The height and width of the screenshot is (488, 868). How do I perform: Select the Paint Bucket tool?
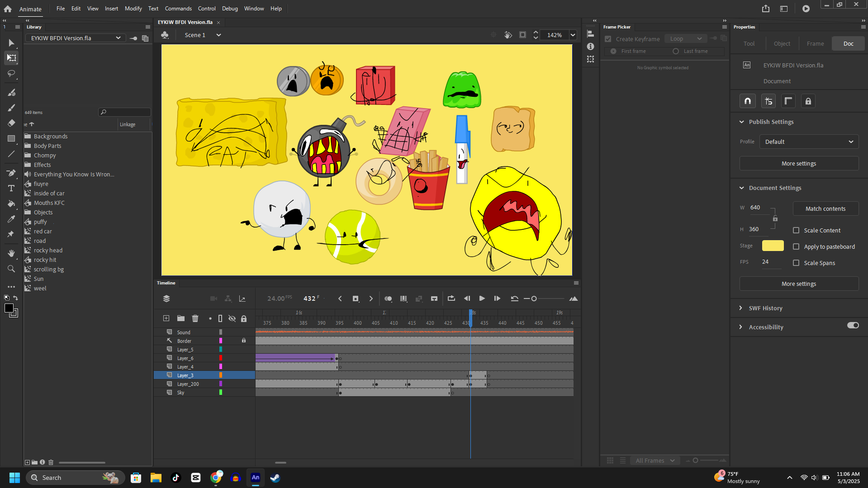pos(11,204)
